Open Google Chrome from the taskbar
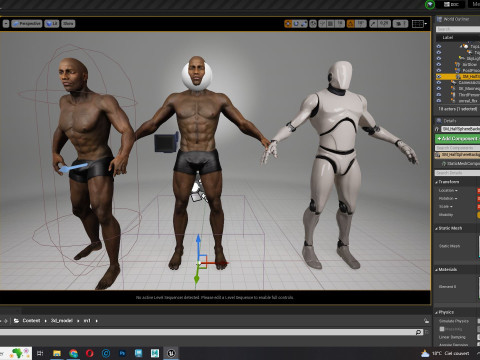The image size is (480, 360). [x=73, y=353]
